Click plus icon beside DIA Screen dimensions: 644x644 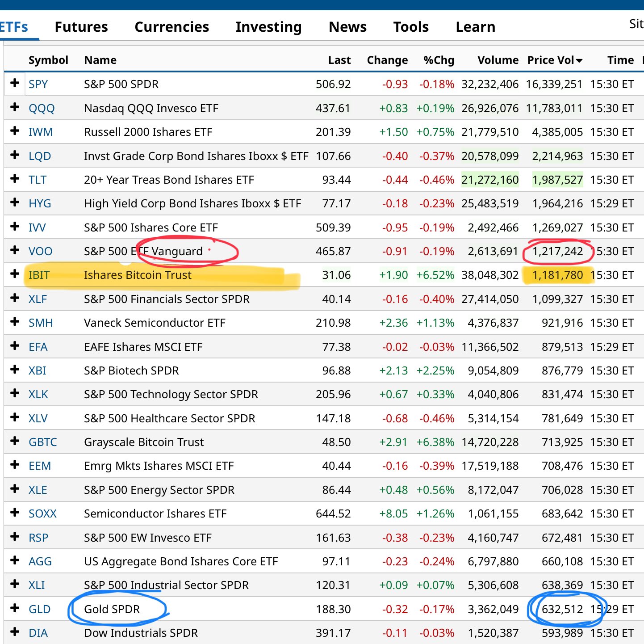click(15, 632)
